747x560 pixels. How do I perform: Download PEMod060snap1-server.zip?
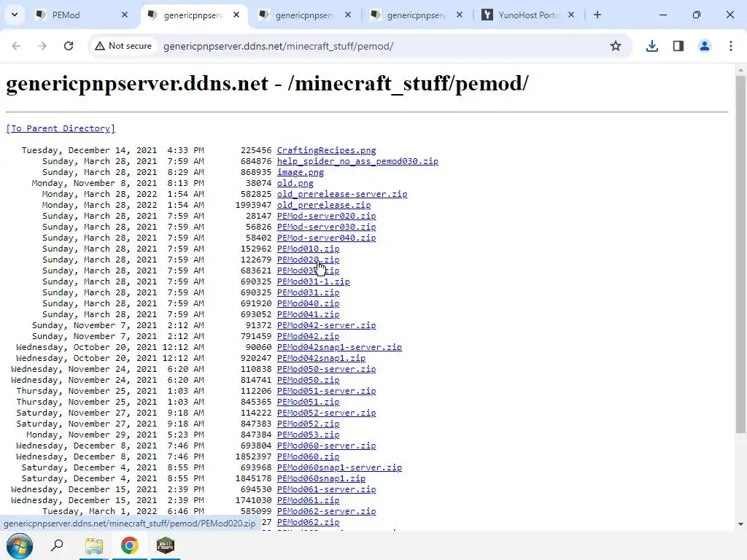[x=339, y=468]
